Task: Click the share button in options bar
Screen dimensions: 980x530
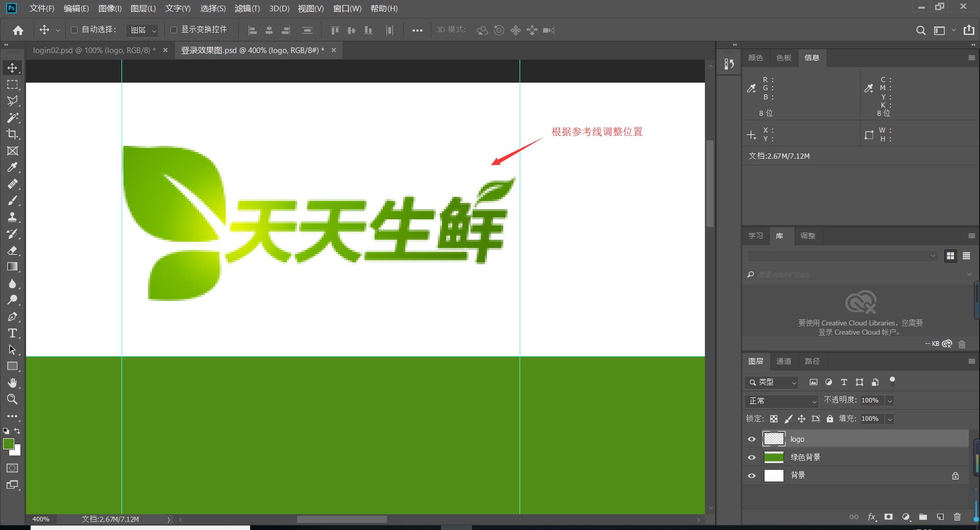Action: coord(969,30)
